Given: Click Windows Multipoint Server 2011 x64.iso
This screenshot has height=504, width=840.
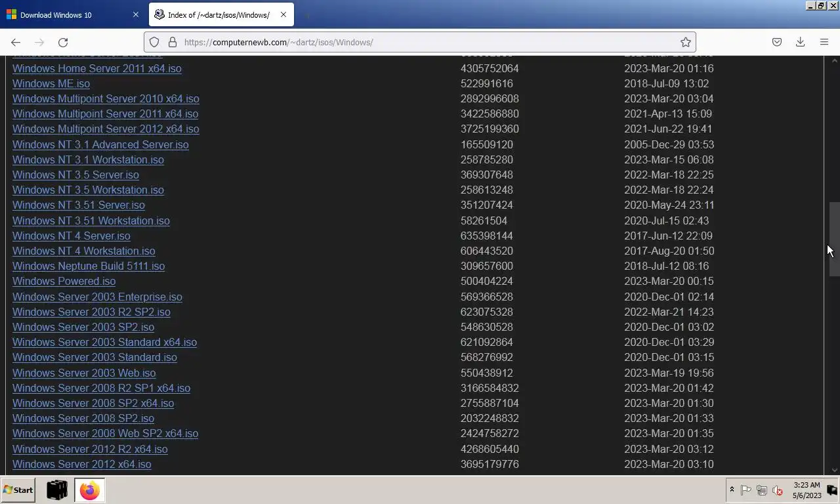Looking at the screenshot, I should [105, 114].
